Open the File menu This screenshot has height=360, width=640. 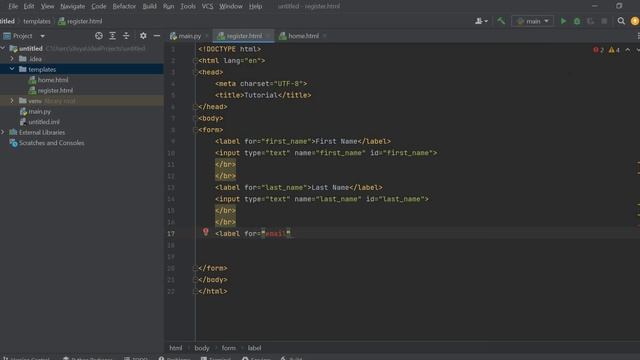pyautogui.click(x=13, y=6)
